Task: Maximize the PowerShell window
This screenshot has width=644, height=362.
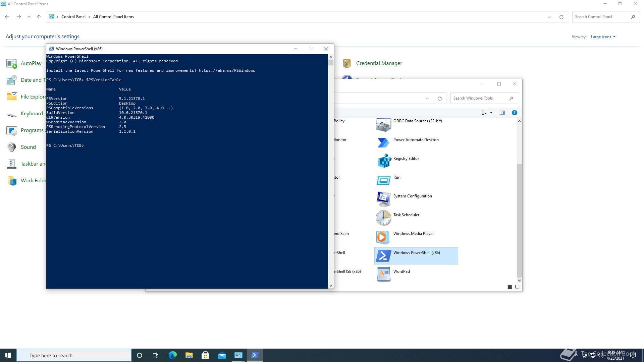Action: (x=311, y=49)
